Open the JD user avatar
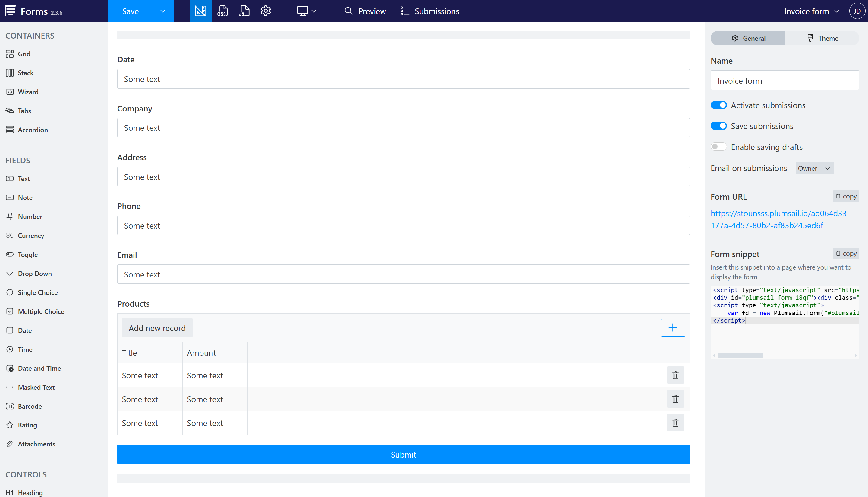Image resolution: width=868 pixels, height=497 pixels. coord(857,11)
